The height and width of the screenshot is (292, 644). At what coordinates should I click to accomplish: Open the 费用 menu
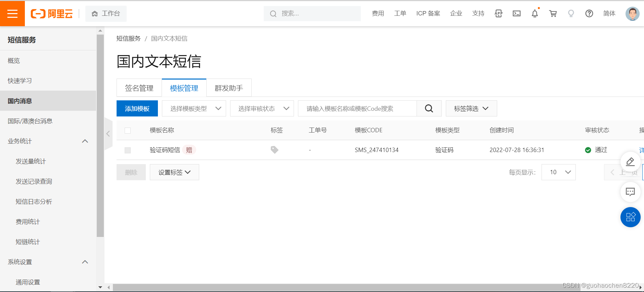pyautogui.click(x=378, y=13)
